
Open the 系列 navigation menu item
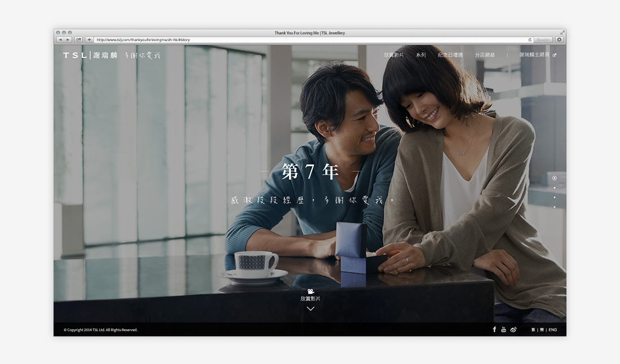click(421, 55)
